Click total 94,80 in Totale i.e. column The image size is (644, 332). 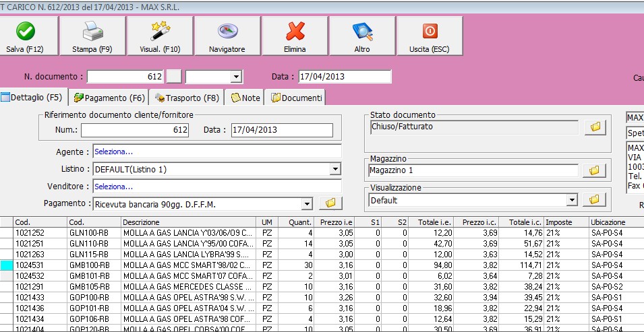(432, 265)
